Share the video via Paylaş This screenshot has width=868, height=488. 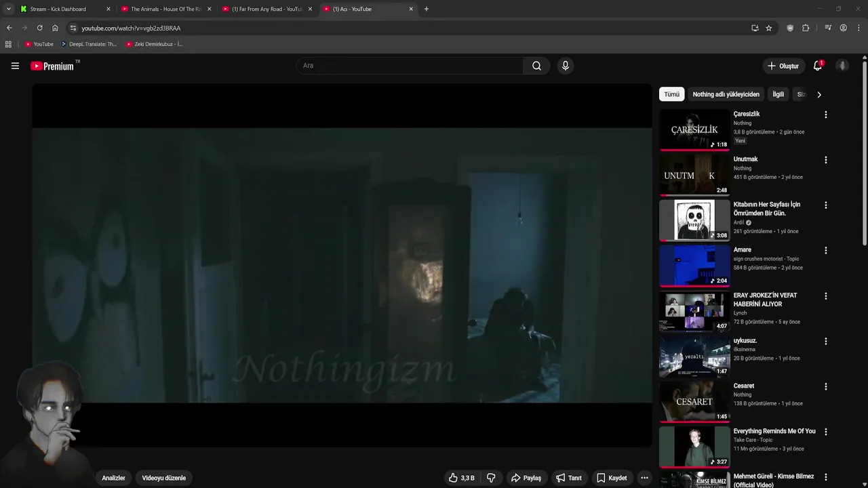pos(526,478)
